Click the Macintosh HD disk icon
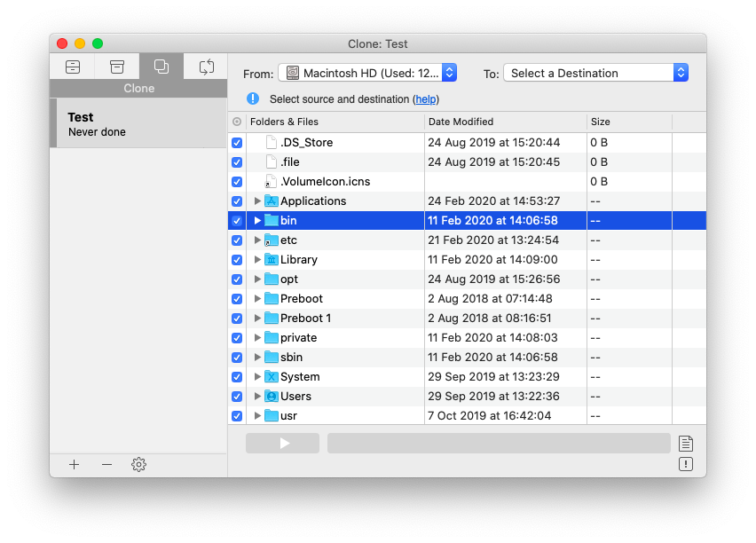Screen dimensions: 756x543 (293, 73)
